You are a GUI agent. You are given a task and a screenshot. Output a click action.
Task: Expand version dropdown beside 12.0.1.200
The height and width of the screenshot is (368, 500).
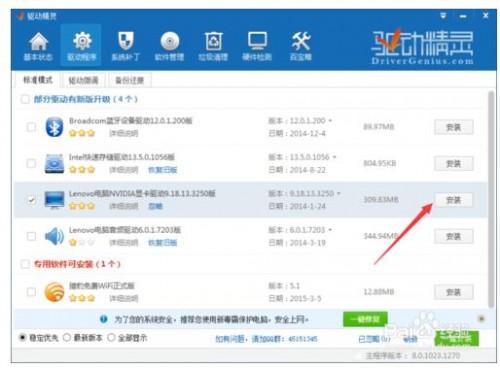click(x=330, y=121)
